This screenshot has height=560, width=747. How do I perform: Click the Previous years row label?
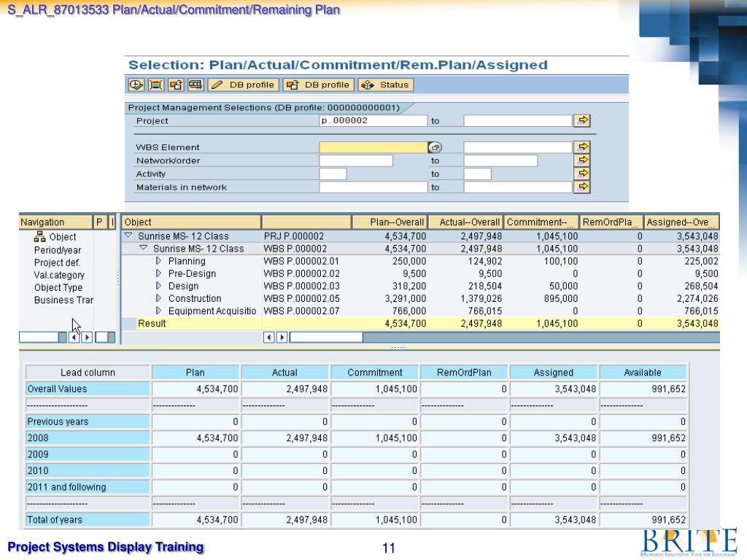pyautogui.click(x=88, y=421)
